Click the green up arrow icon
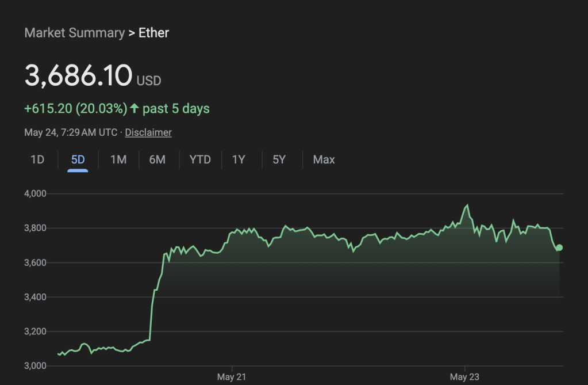The width and height of the screenshot is (588, 385). pyautogui.click(x=134, y=108)
